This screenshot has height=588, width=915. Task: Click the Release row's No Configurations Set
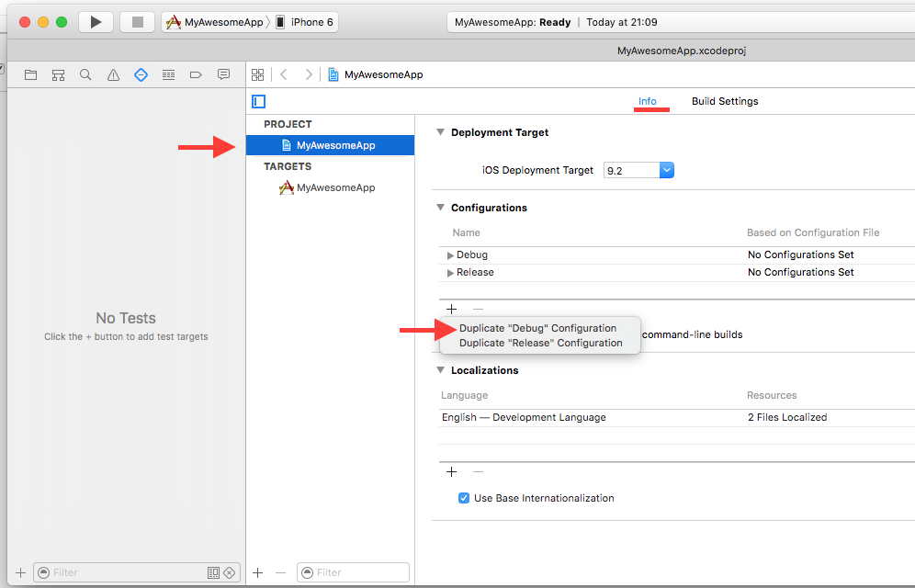[x=801, y=273]
